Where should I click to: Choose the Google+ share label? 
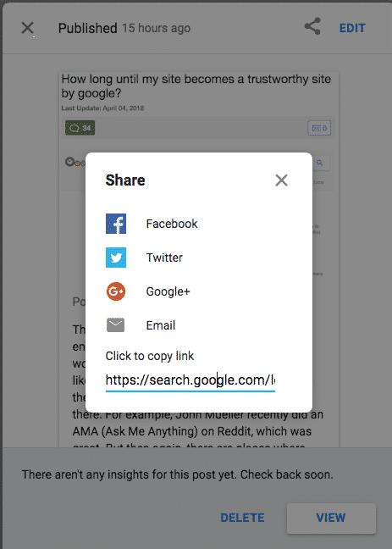click(x=168, y=291)
